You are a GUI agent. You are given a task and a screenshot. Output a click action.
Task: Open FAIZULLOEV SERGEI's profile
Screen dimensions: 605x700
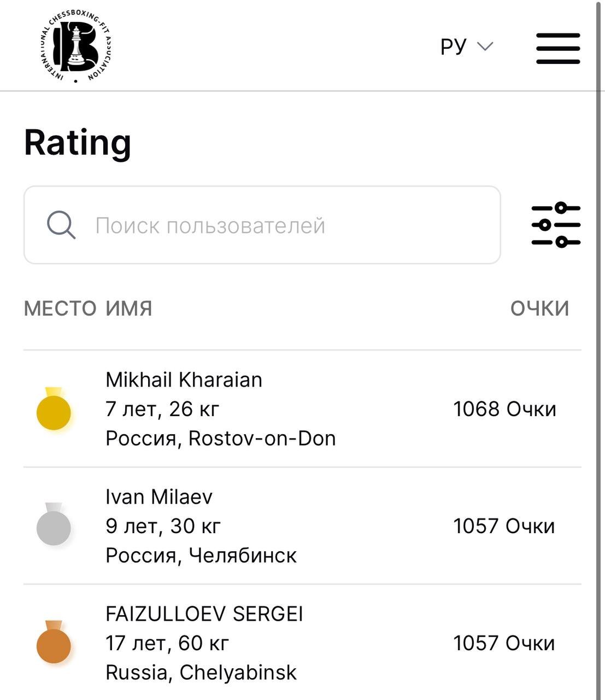(204, 614)
